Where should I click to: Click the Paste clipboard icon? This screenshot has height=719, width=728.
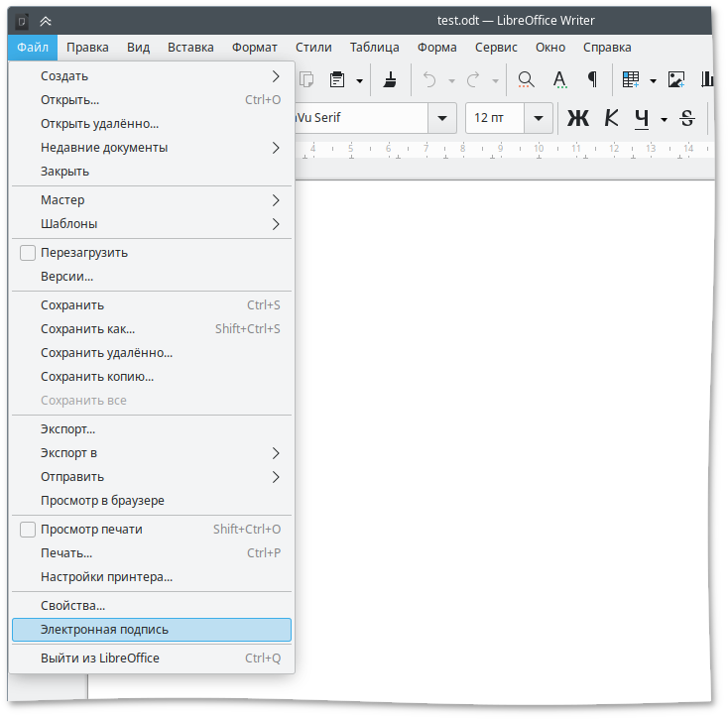337,80
